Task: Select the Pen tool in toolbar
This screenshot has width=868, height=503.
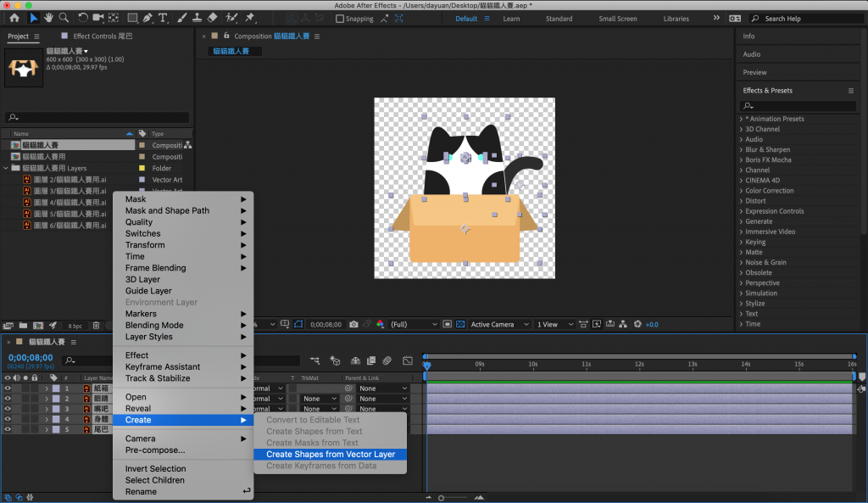Action: [149, 18]
